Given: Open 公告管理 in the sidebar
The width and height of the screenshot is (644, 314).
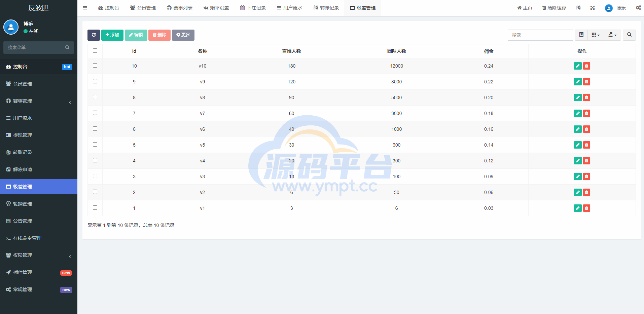Looking at the screenshot, I should (x=39, y=221).
